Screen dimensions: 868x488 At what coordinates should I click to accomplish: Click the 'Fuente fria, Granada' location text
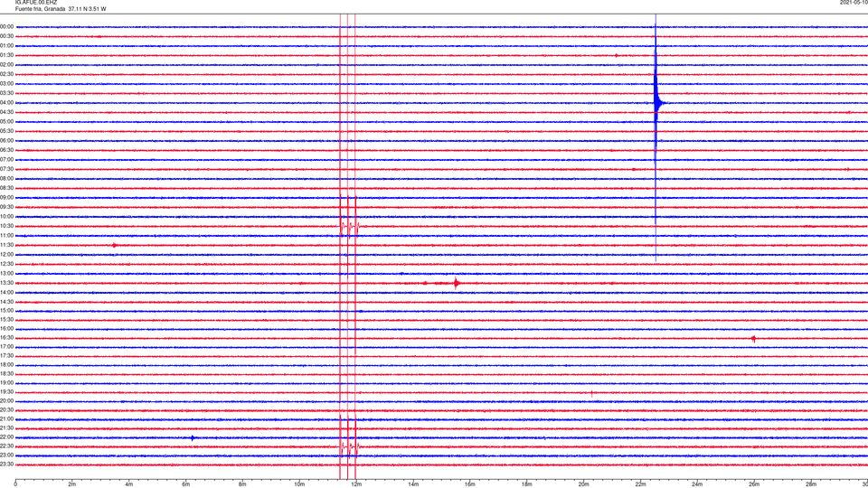point(40,9)
